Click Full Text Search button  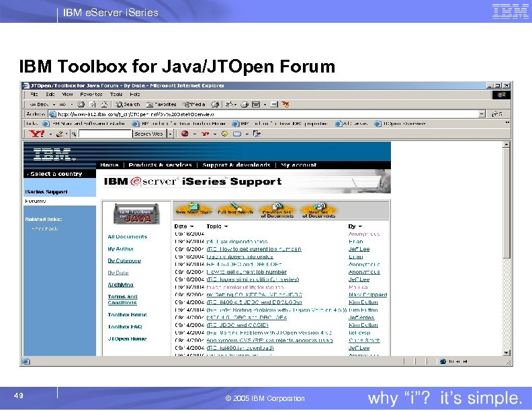236,210
